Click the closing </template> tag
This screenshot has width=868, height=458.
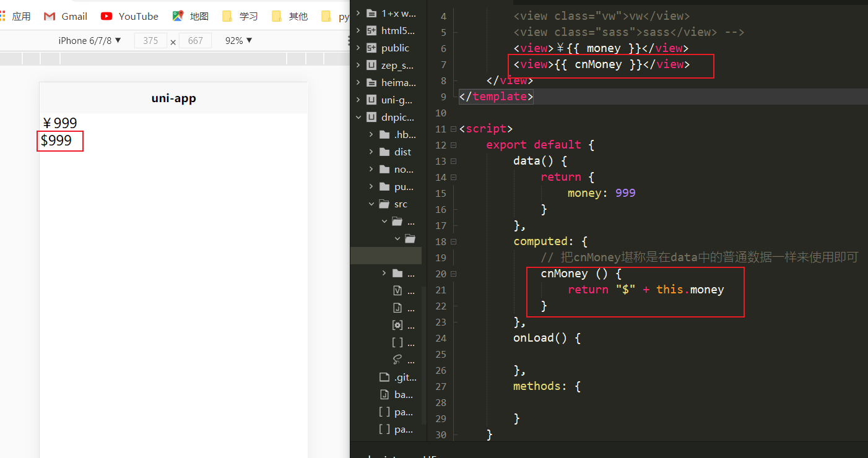click(x=497, y=97)
